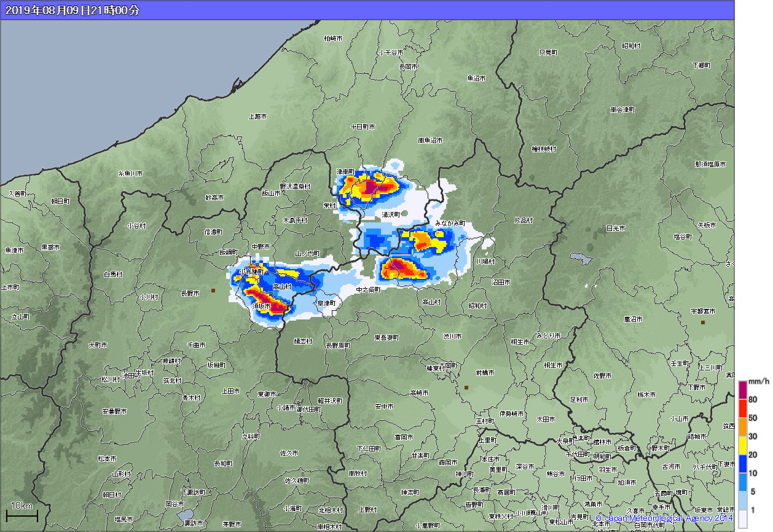Click the magenta rain core east of 津南町
Screen dimensions: 773x532
tap(371, 186)
